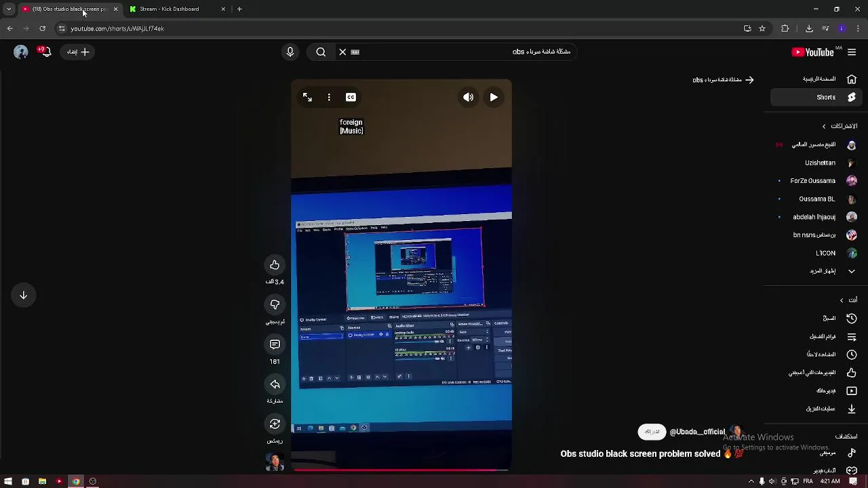Image resolution: width=868 pixels, height=488 pixels.
Task: Open browser downloads icon
Action: point(809,28)
